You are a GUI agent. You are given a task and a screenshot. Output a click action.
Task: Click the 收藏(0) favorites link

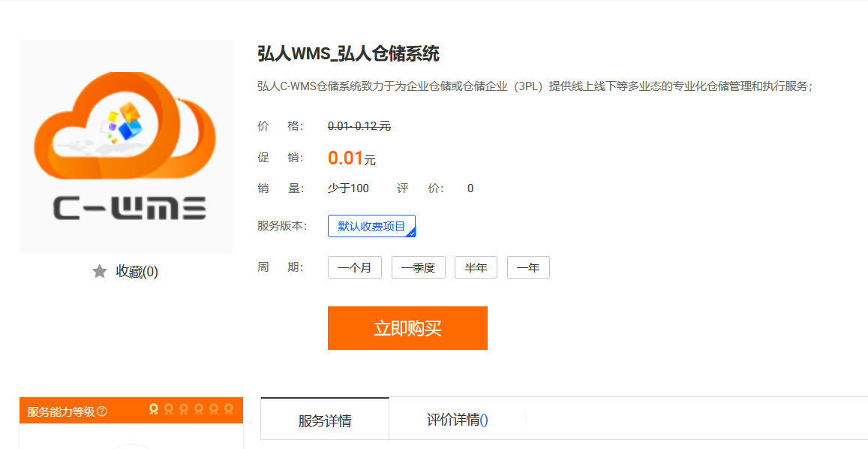[137, 272]
